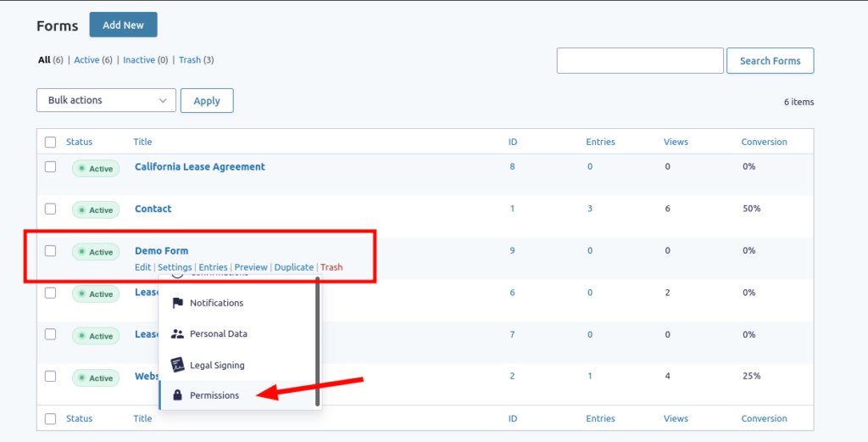Click the Notifications flag icon

pos(177,303)
